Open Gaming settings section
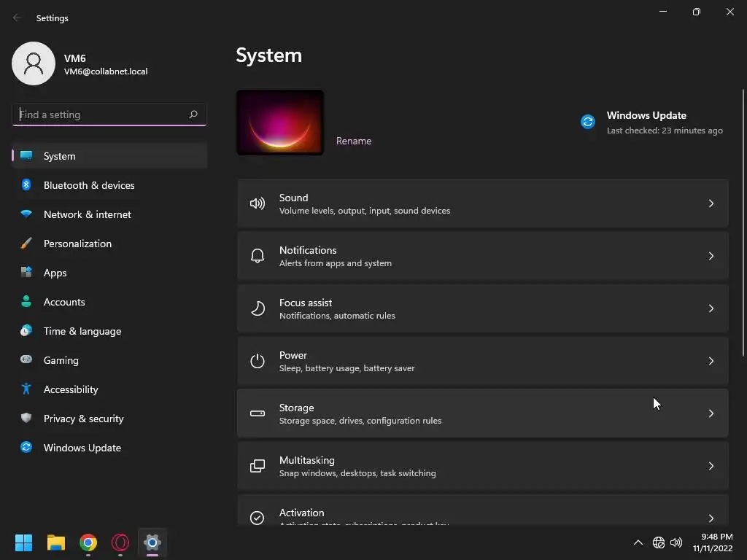Viewport: 747px width, 560px height. pyautogui.click(x=109, y=360)
